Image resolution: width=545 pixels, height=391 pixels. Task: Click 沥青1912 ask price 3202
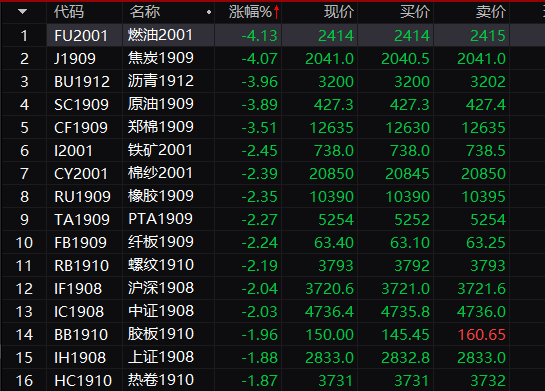pos(488,82)
